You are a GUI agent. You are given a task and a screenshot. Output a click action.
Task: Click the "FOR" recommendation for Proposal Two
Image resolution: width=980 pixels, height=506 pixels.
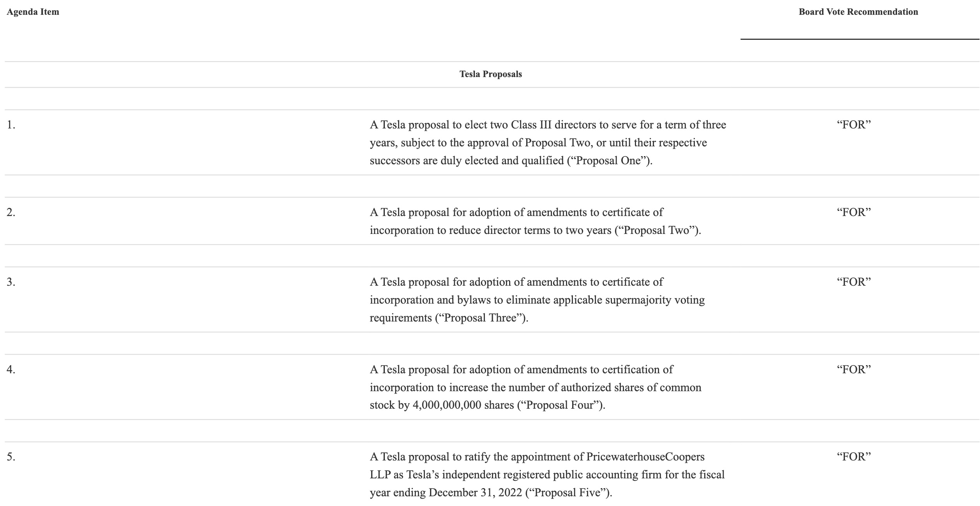click(x=854, y=213)
